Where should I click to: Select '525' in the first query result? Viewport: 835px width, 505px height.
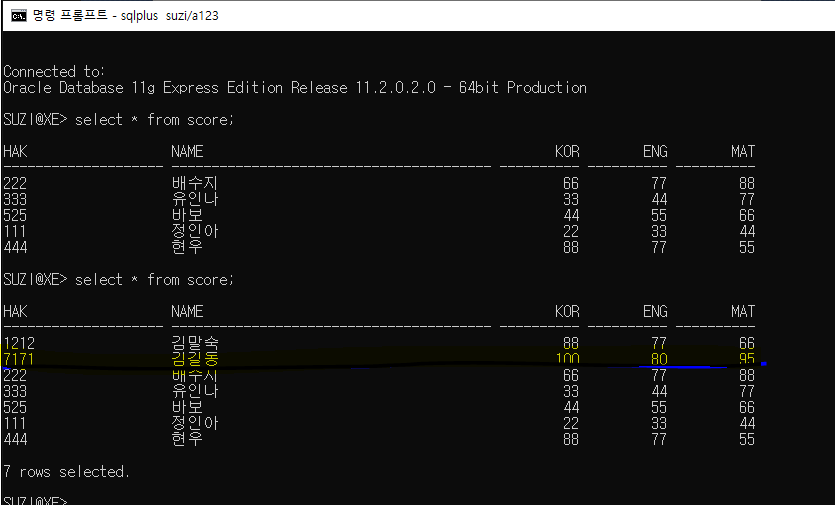click(15, 216)
